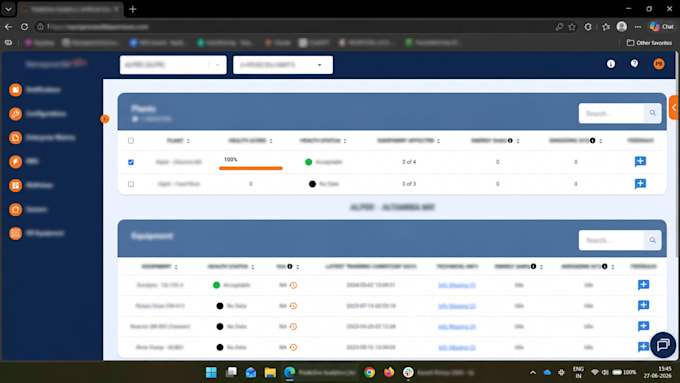
Task: Click info icon beside Plants energy column header
Action: tap(510, 141)
